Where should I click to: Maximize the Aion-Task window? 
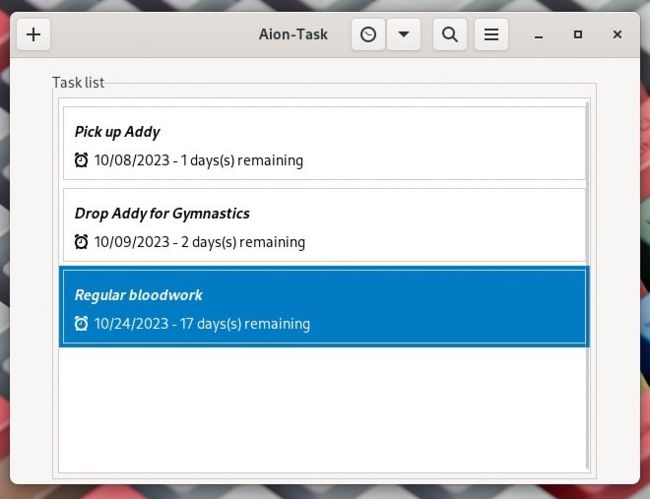tap(578, 35)
